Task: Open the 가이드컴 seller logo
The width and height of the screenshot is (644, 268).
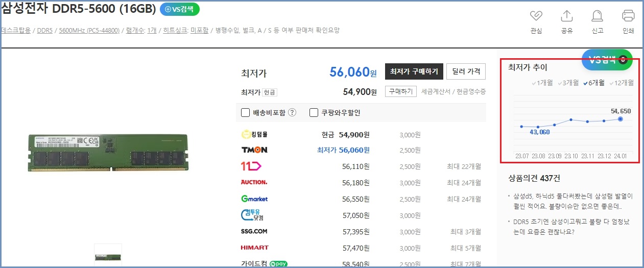Action: coord(254,264)
